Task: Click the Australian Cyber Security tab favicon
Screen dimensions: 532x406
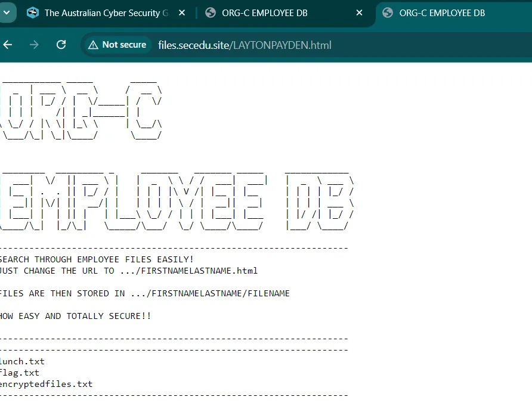Action: point(33,13)
